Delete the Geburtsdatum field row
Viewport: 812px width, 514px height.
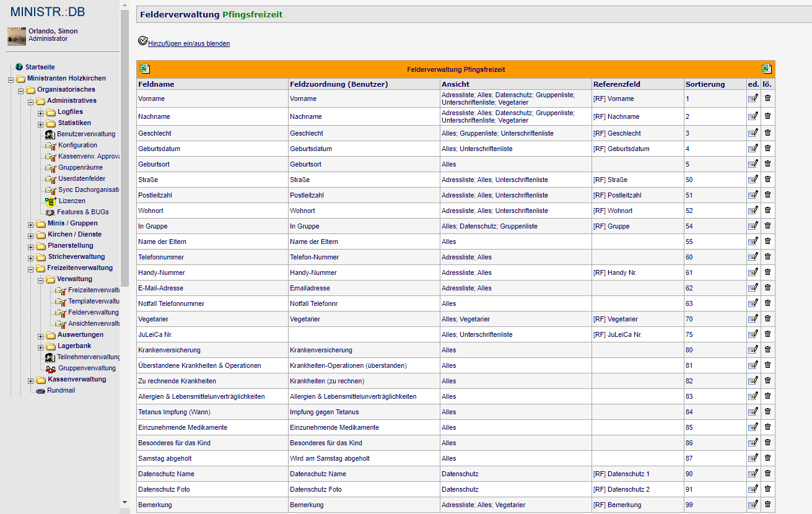click(768, 148)
